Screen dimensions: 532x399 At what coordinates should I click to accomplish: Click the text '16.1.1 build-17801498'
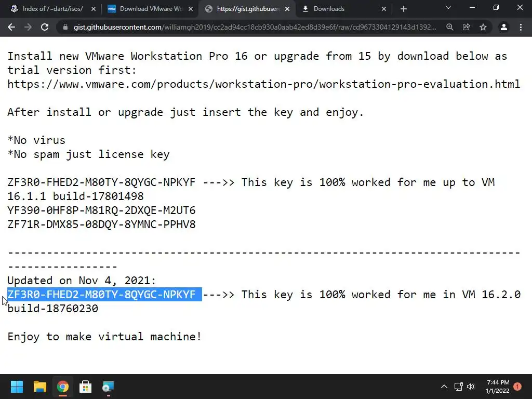[x=76, y=196]
